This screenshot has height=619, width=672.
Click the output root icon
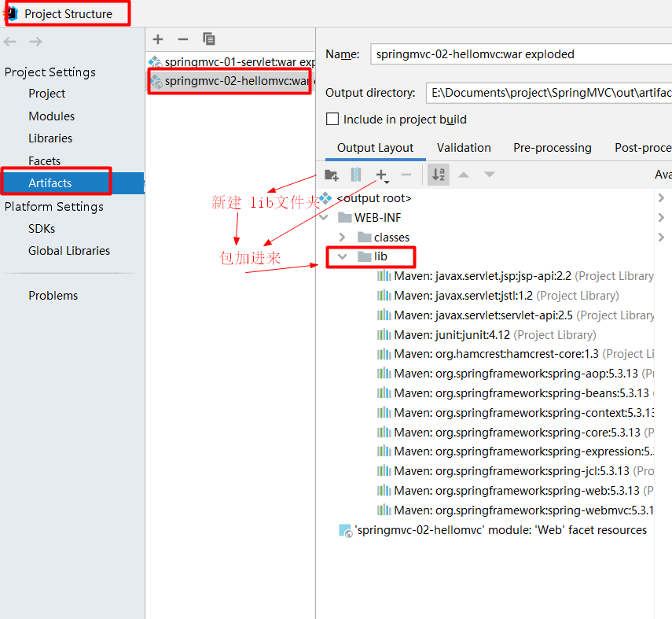[325, 198]
